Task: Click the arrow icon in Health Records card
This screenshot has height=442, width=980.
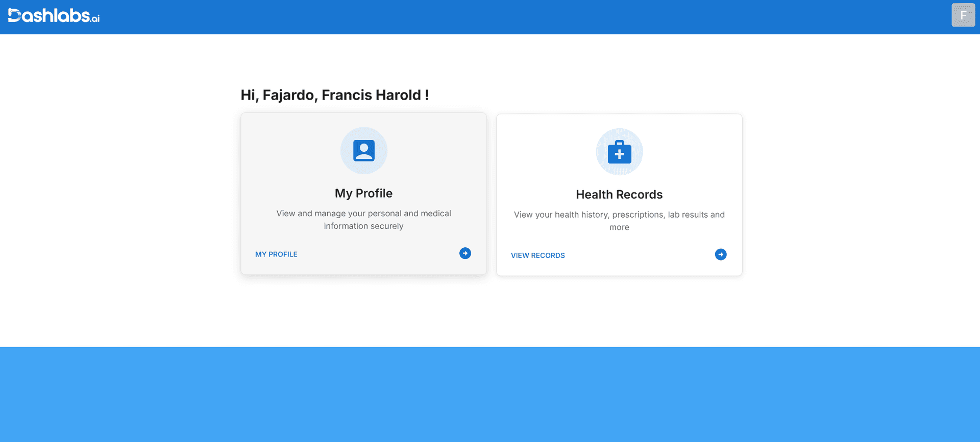Action: point(720,254)
